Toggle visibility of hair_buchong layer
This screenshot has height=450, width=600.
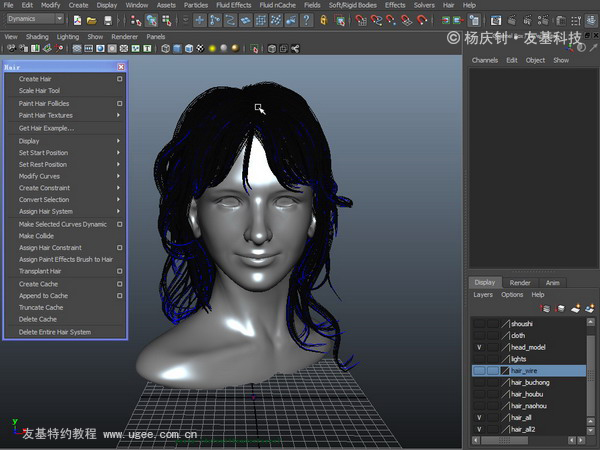(479, 383)
